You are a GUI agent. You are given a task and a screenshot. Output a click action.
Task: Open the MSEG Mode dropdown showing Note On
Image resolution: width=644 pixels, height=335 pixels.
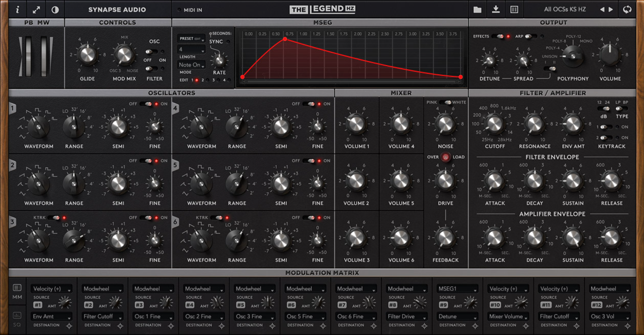click(191, 65)
